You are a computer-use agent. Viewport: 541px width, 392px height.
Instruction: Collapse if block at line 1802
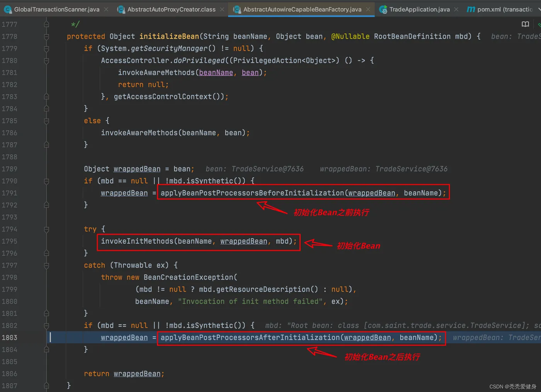(x=46, y=326)
